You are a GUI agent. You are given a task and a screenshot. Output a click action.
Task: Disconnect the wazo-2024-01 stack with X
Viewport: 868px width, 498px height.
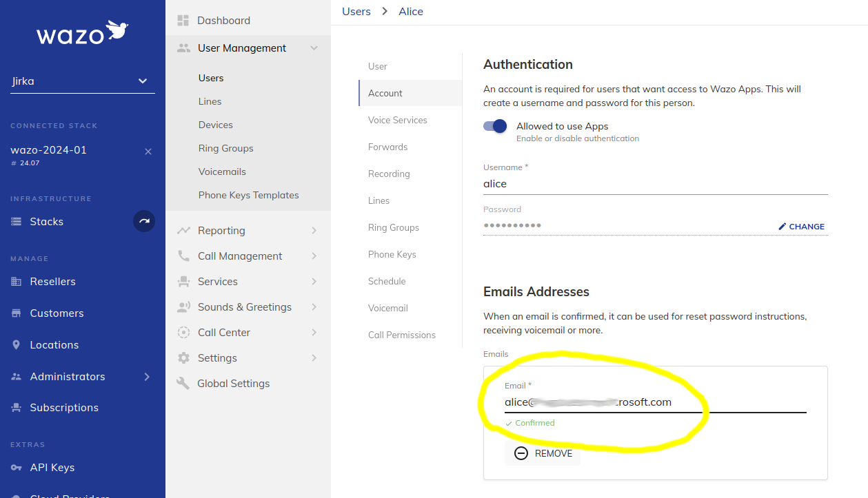click(x=148, y=152)
